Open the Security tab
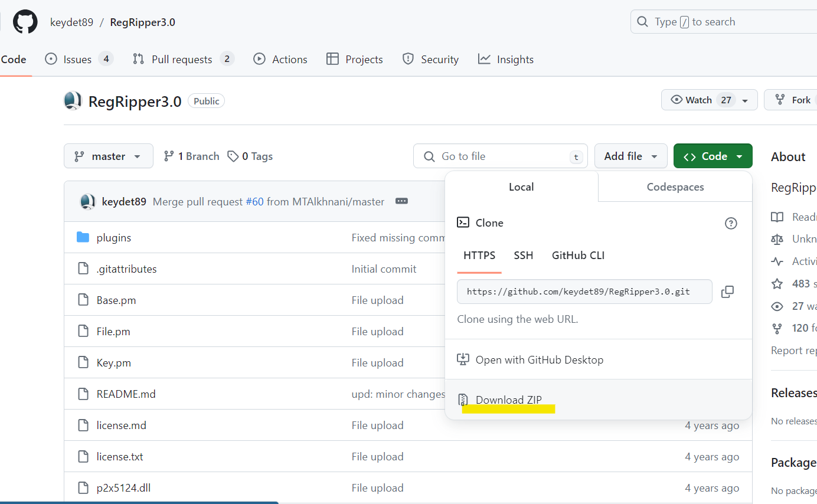The height and width of the screenshot is (504, 817). 430,59
